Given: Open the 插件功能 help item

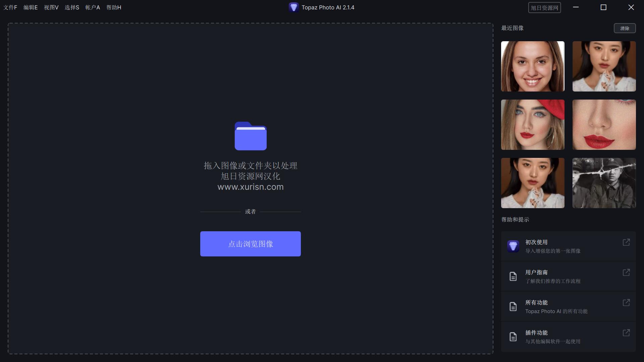Looking at the screenshot, I should [569, 337].
